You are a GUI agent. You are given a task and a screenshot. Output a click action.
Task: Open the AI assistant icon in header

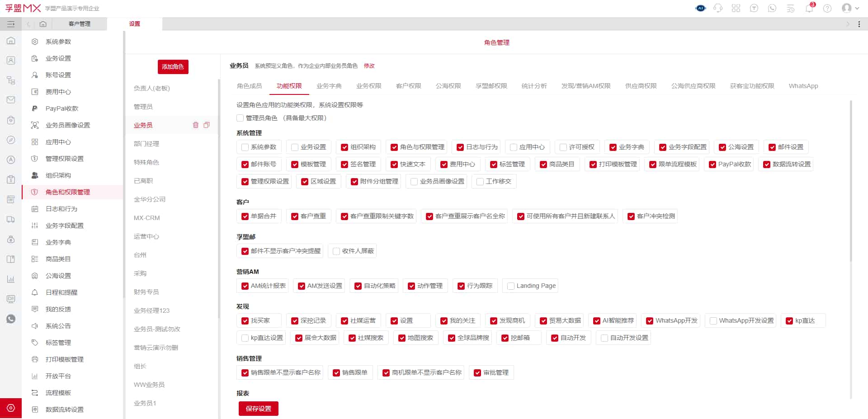pos(700,8)
